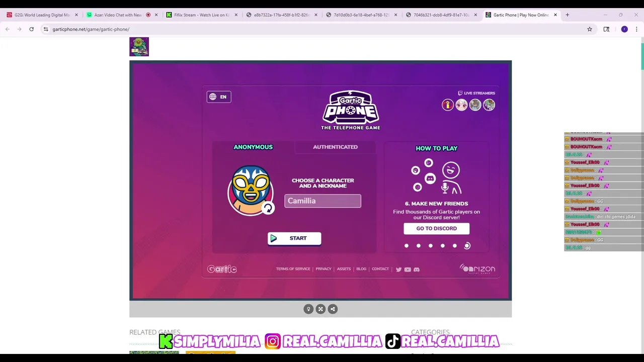
Task: Reload the Gartic Phone page
Action: coord(31,29)
